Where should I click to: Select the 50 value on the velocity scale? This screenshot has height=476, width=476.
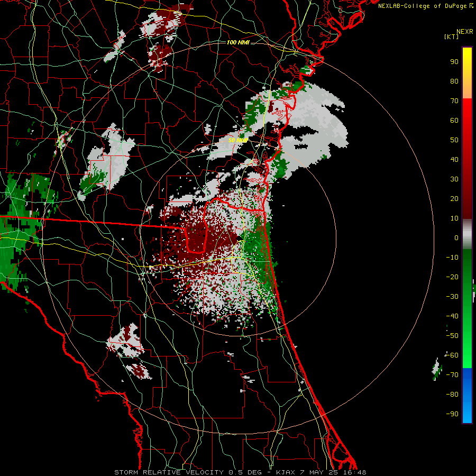(x=454, y=140)
